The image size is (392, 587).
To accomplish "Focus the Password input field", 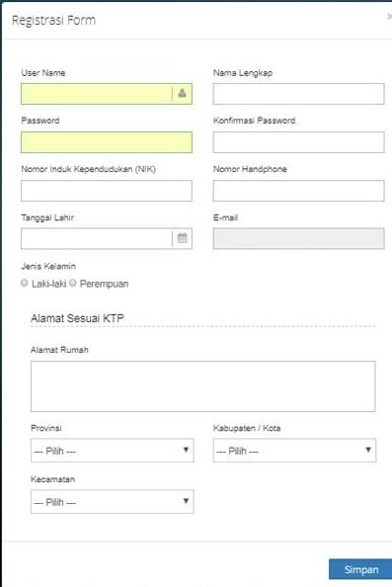I will point(107,142).
